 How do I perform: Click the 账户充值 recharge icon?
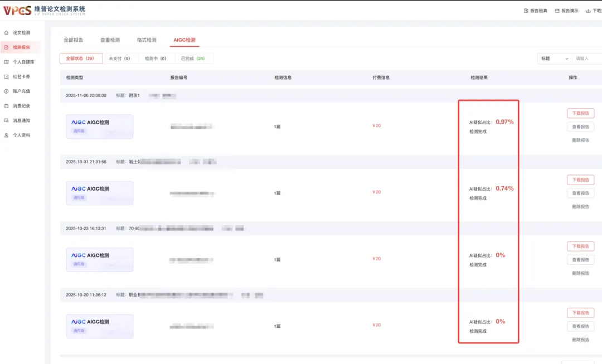pos(6,91)
